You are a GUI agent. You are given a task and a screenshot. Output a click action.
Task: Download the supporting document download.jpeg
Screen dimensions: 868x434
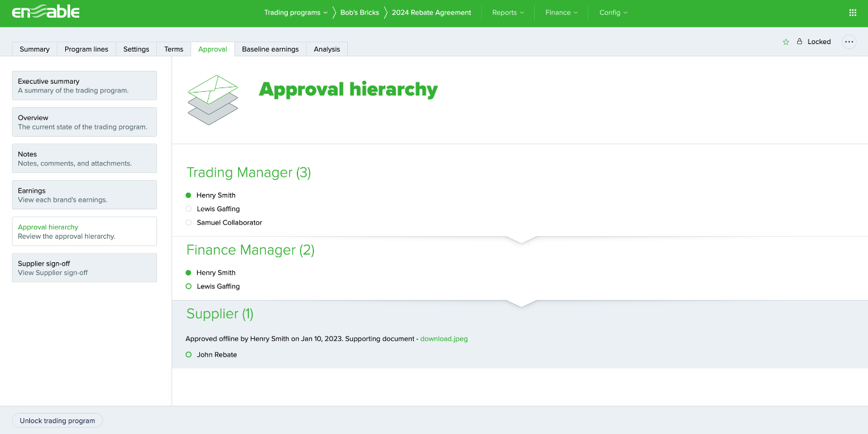[444, 339]
